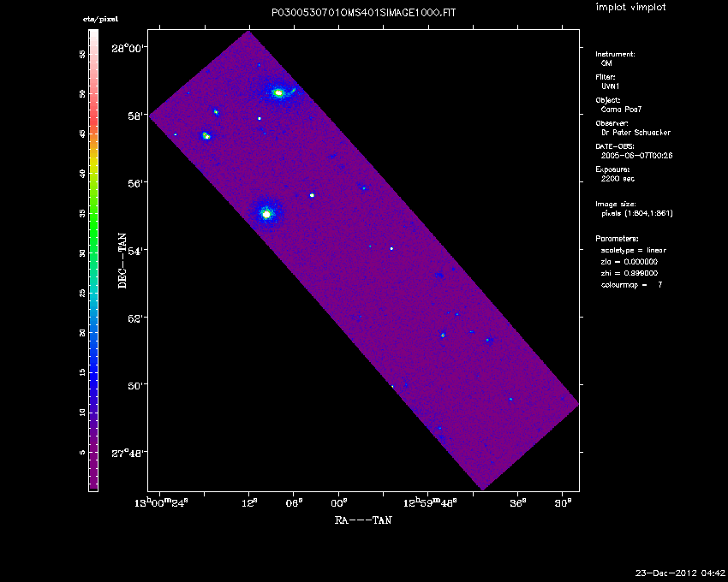Click declination tick label 28°00'
Image resolution: width=728 pixels, height=582 pixels.
click(x=129, y=48)
